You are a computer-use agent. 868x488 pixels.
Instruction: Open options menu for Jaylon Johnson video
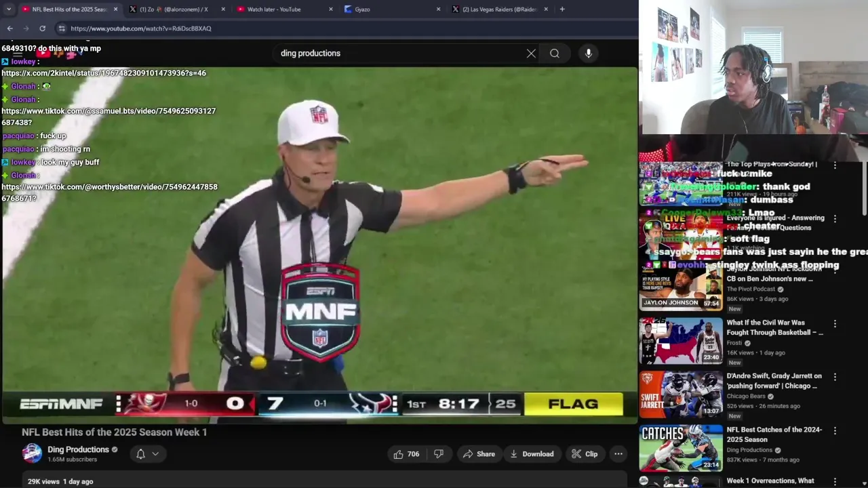(835, 271)
